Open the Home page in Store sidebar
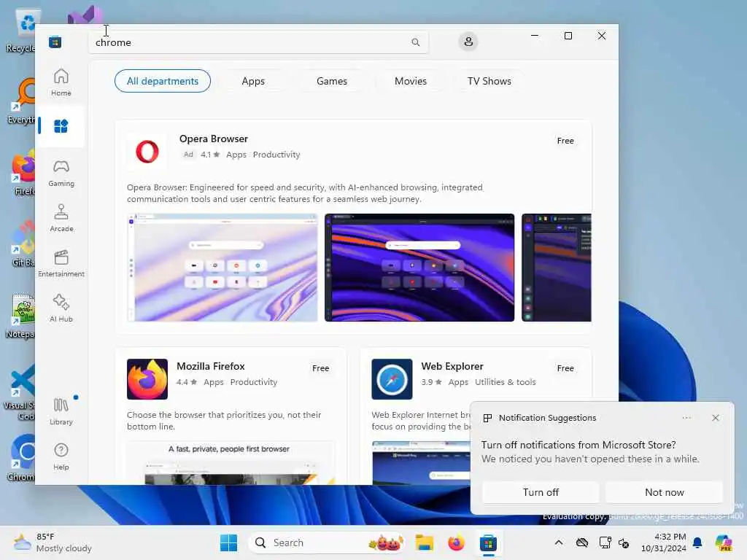 tap(61, 82)
